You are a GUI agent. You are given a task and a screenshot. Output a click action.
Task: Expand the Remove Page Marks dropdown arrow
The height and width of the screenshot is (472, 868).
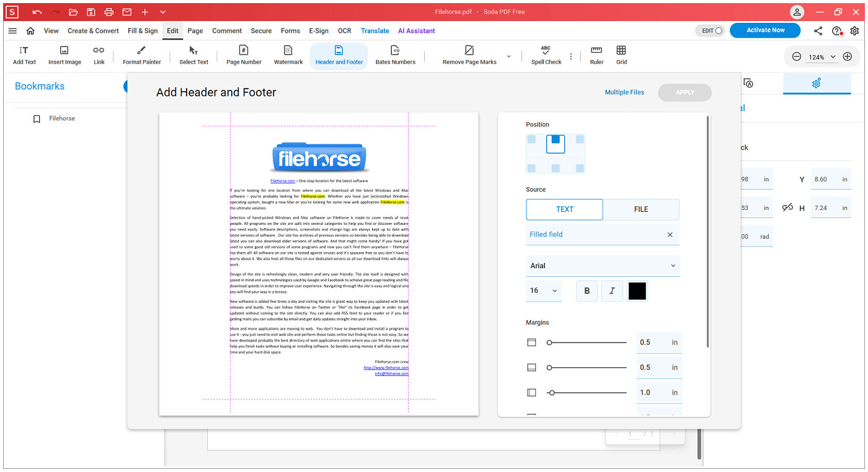click(x=509, y=56)
